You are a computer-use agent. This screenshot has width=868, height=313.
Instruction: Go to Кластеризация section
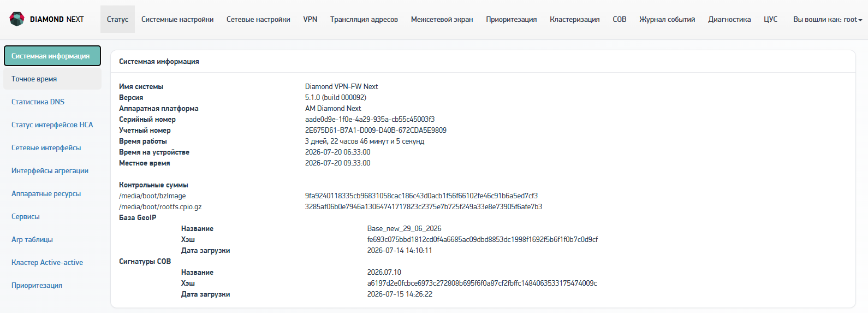575,19
